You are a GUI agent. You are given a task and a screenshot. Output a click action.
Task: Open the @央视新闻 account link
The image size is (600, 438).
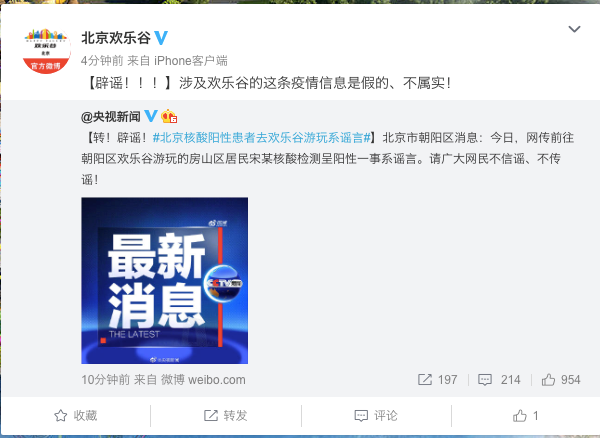[111, 116]
